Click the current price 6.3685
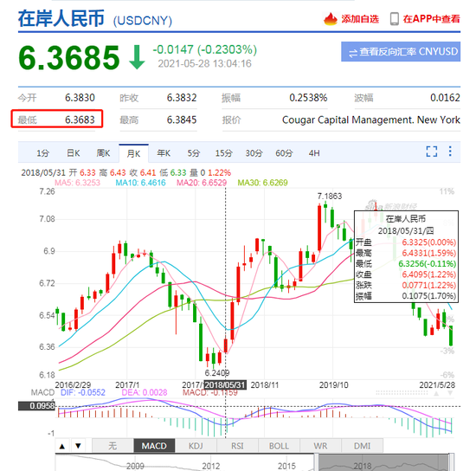Viewport: 476px width, 471px height. [x=69, y=58]
